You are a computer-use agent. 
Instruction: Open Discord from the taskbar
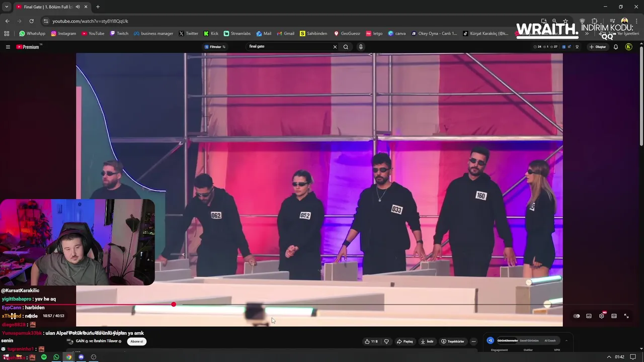coord(81,357)
